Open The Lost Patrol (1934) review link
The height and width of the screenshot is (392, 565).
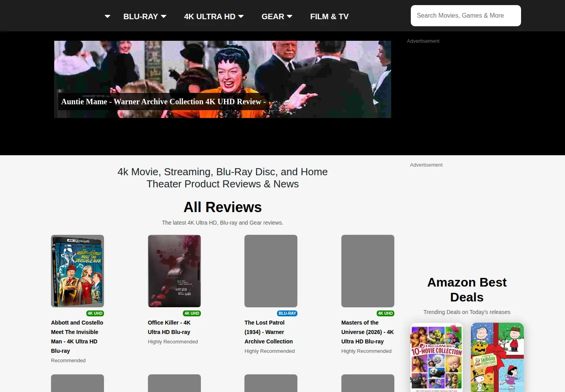tap(269, 332)
